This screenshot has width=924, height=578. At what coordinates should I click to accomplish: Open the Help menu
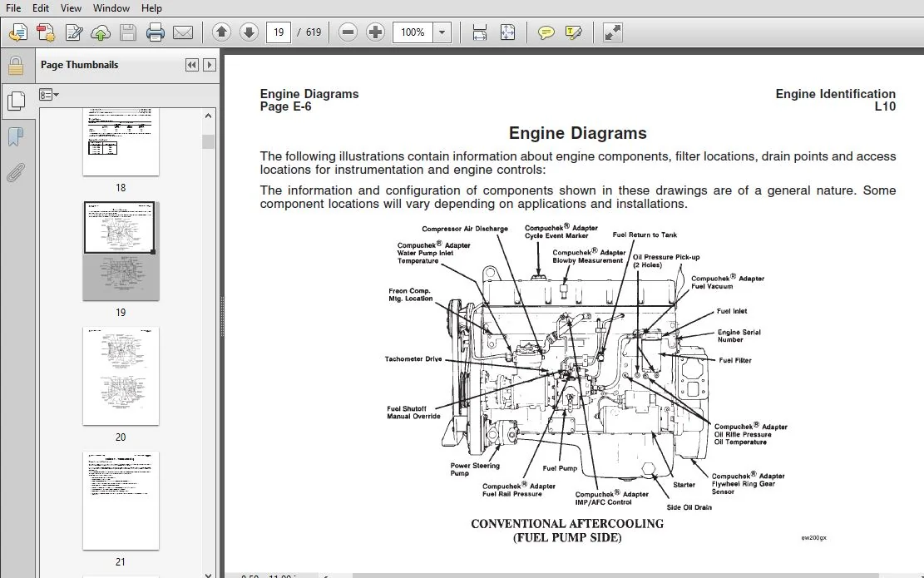[x=151, y=8]
